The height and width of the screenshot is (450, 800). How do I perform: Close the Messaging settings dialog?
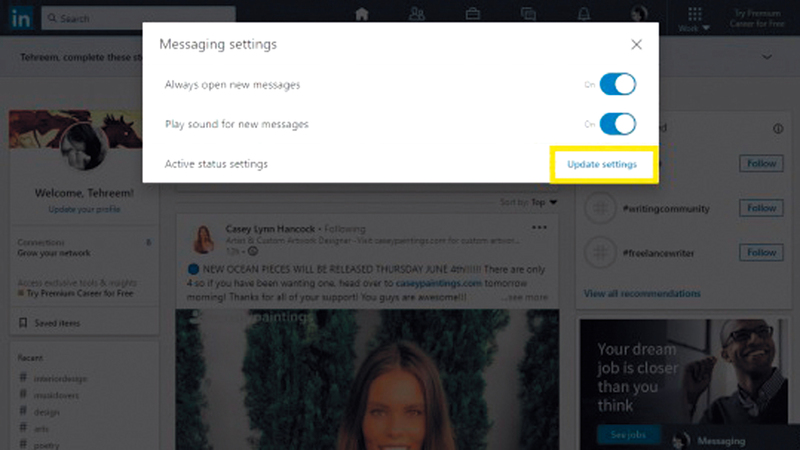[636, 45]
